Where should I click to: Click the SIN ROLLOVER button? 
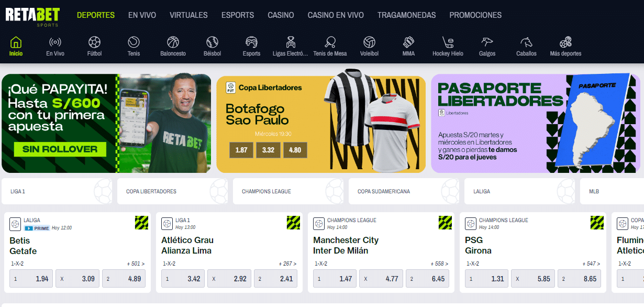[x=60, y=149]
